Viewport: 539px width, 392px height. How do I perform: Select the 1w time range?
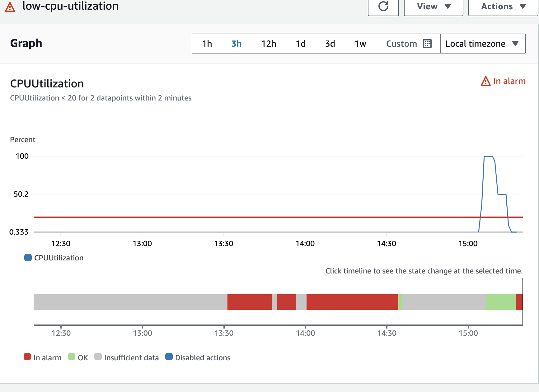tap(360, 44)
